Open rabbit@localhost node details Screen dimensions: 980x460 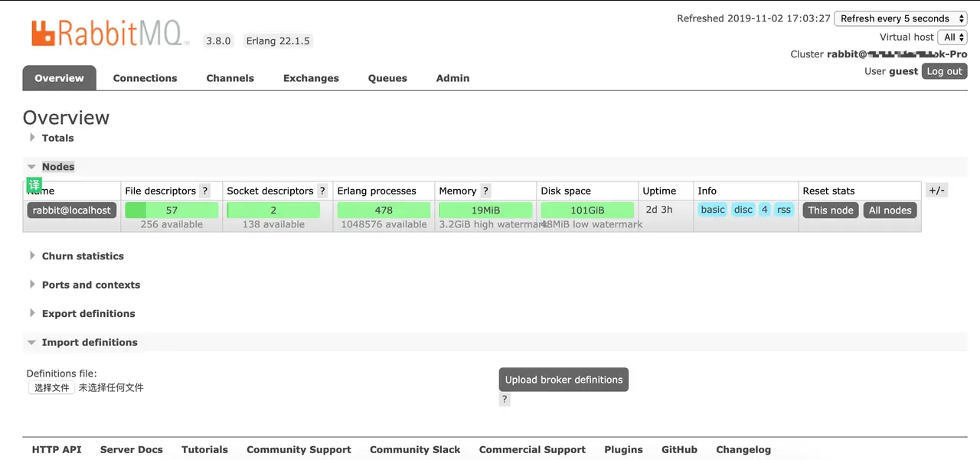point(72,210)
